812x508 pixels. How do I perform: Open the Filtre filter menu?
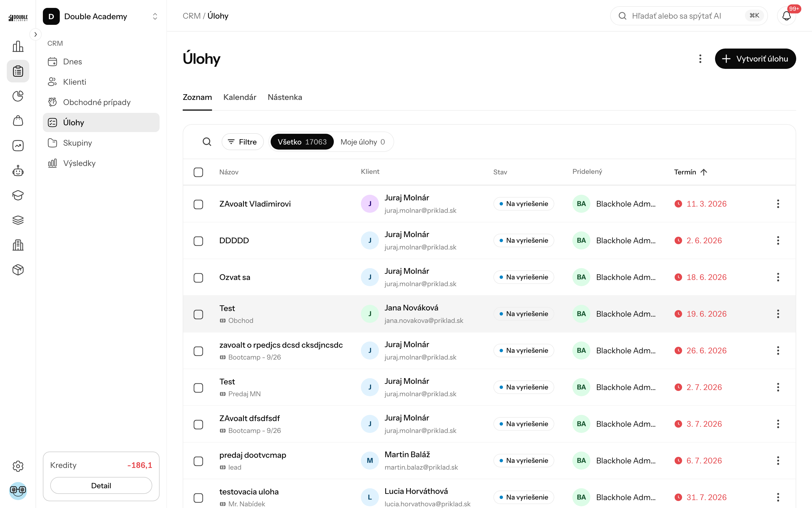pyautogui.click(x=242, y=142)
